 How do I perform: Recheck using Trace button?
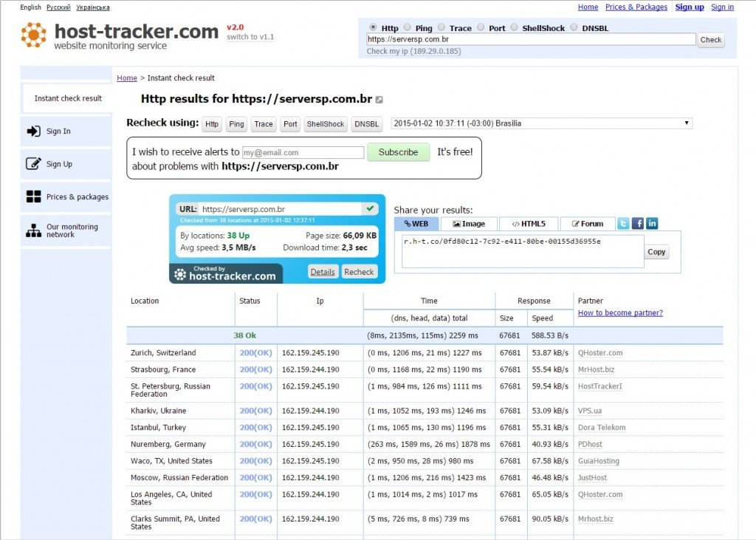[x=264, y=124]
